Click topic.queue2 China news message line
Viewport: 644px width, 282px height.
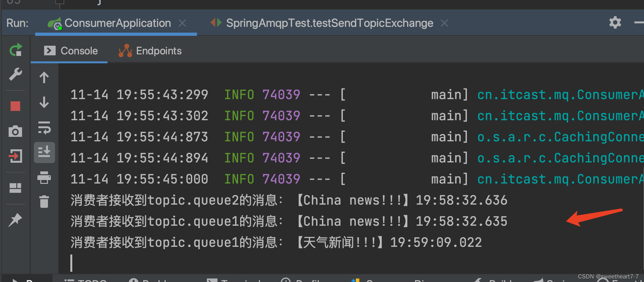[289, 200]
